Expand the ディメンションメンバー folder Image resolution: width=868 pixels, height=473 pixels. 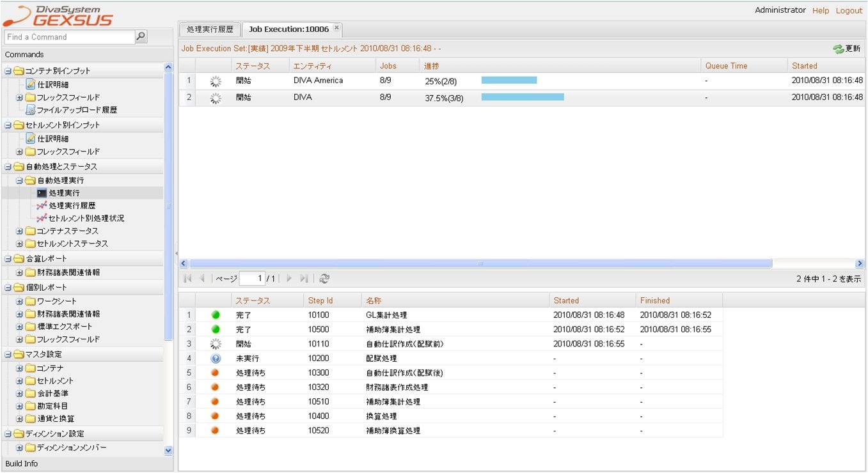(x=19, y=447)
